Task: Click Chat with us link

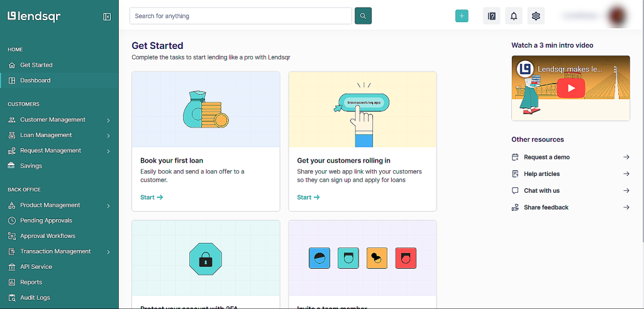Action: (541, 190)
